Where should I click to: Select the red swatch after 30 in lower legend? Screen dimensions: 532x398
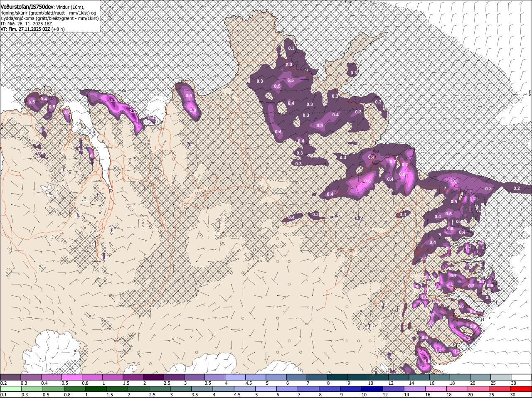click(521, 389)
